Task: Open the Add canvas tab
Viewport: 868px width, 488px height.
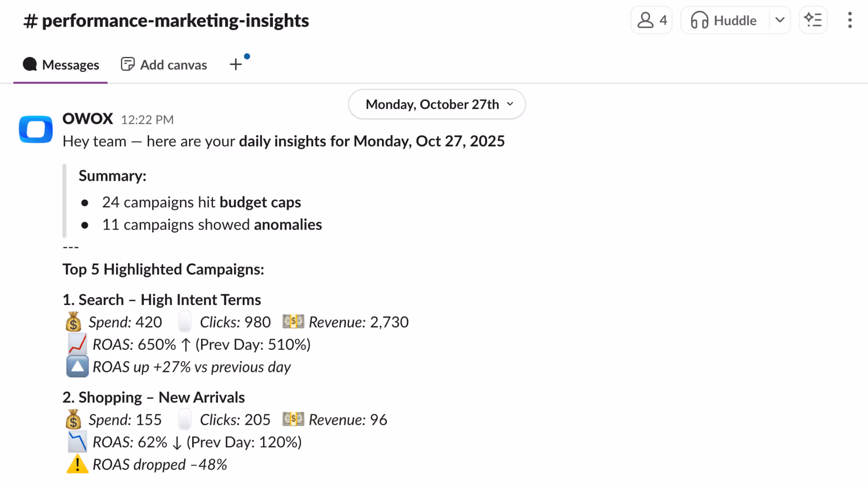Action: click(174, 64)
